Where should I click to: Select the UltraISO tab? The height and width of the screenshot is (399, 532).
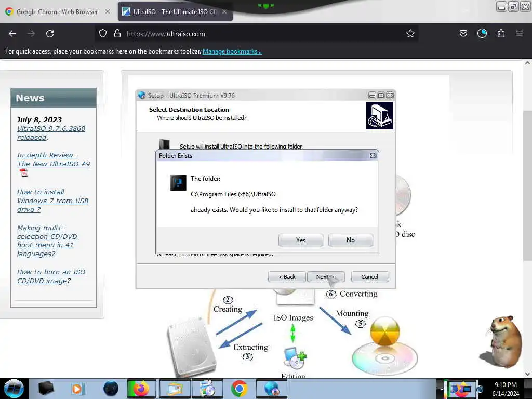175,11
